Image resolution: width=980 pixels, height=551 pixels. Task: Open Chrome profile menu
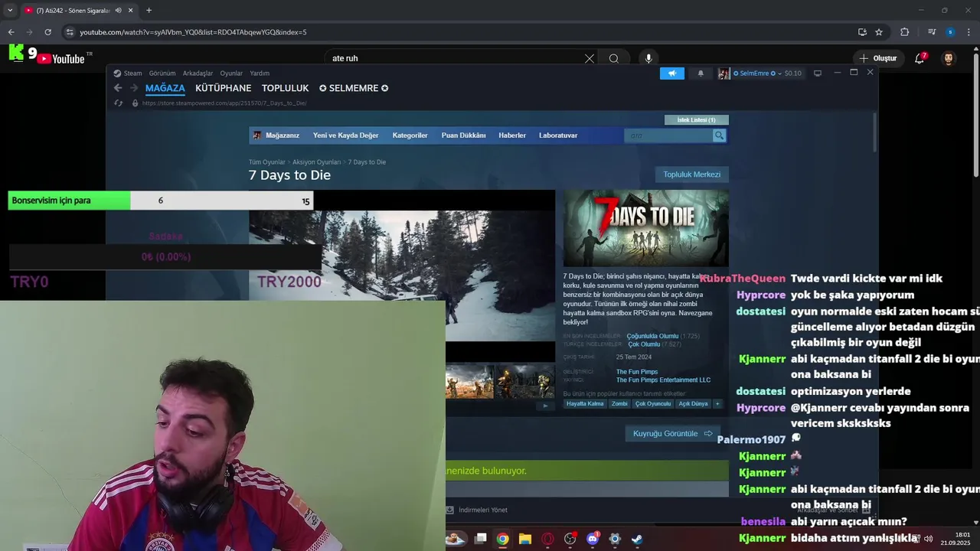click(950, 32)
